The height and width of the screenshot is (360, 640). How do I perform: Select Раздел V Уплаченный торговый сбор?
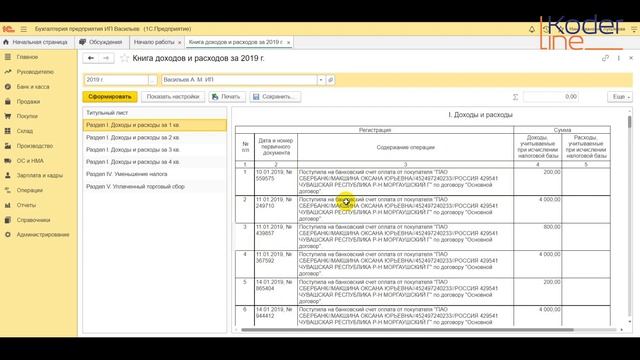click(x=155, y=187)
